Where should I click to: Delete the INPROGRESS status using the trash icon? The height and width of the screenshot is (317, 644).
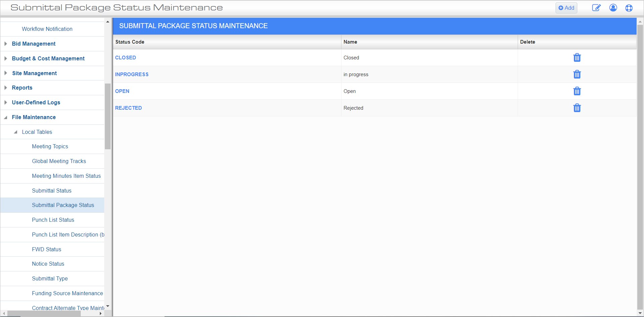coord(577,74)
